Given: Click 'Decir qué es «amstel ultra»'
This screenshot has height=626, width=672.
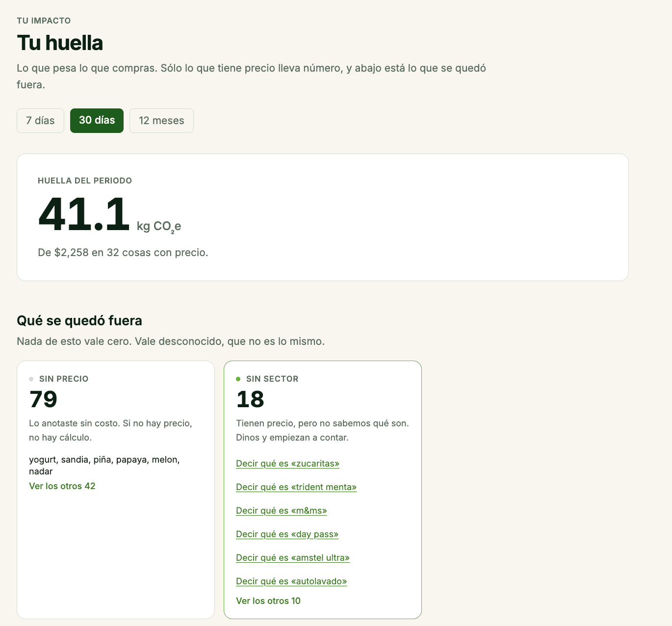Looking at the screenshot, I should [293, 558].
